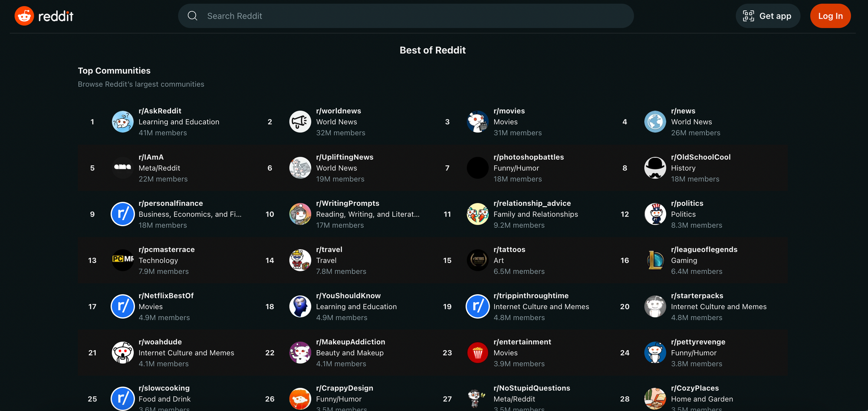Open the r/personalfinance community link
The height and width of the screenshot is (411, 868).
pyautogui.click(x=171, y=204)
